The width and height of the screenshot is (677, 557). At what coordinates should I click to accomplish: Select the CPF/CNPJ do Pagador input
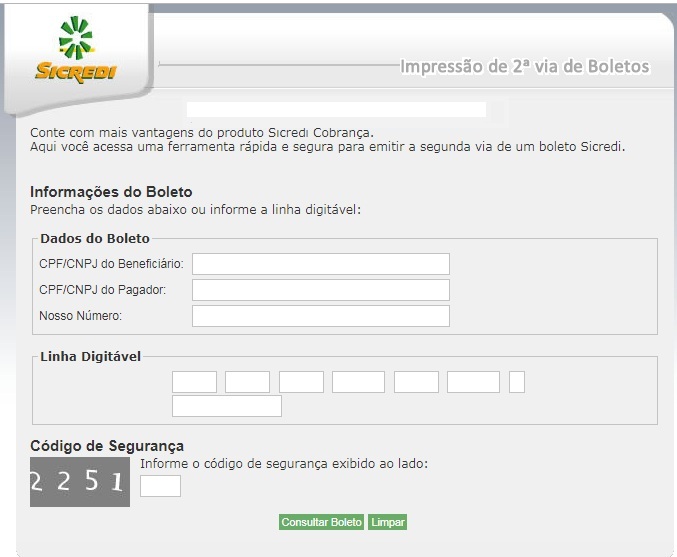320,290
